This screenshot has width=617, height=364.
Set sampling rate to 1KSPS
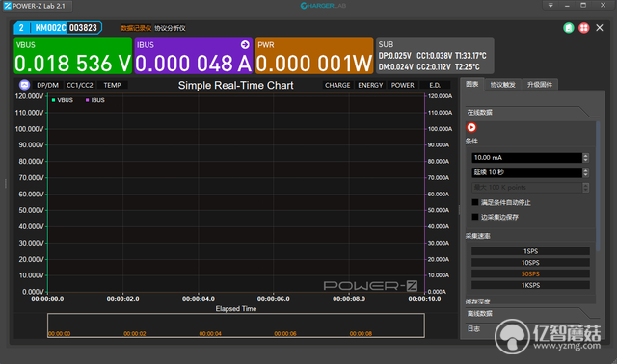pos(530,285)
